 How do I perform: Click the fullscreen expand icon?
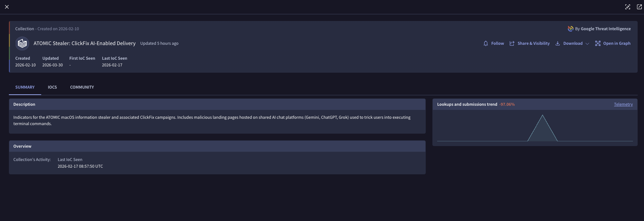point(628,7)
